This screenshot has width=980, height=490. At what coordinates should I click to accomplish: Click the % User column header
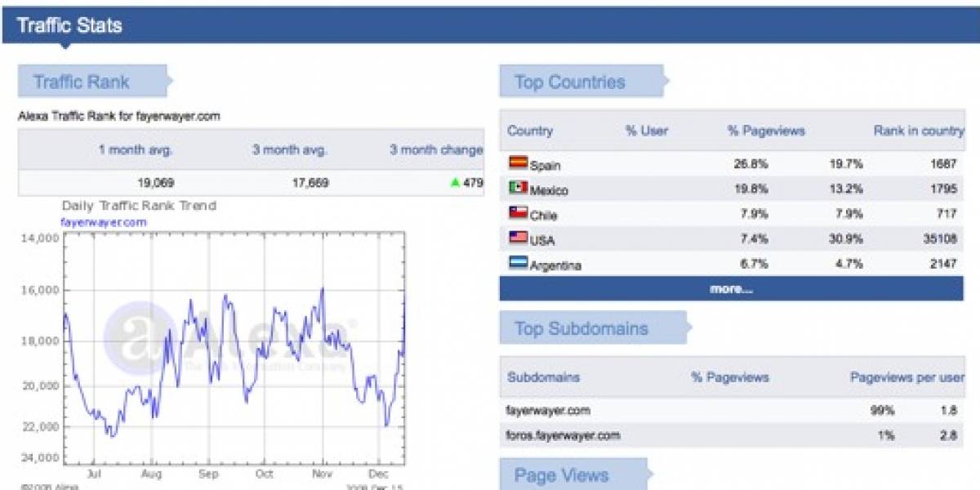(647, 131)
